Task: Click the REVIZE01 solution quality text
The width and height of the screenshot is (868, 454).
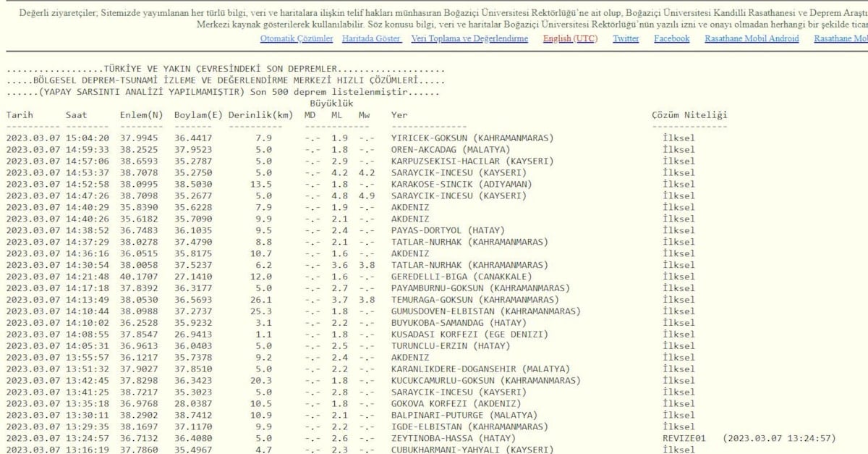Action: tap(684, 438)
